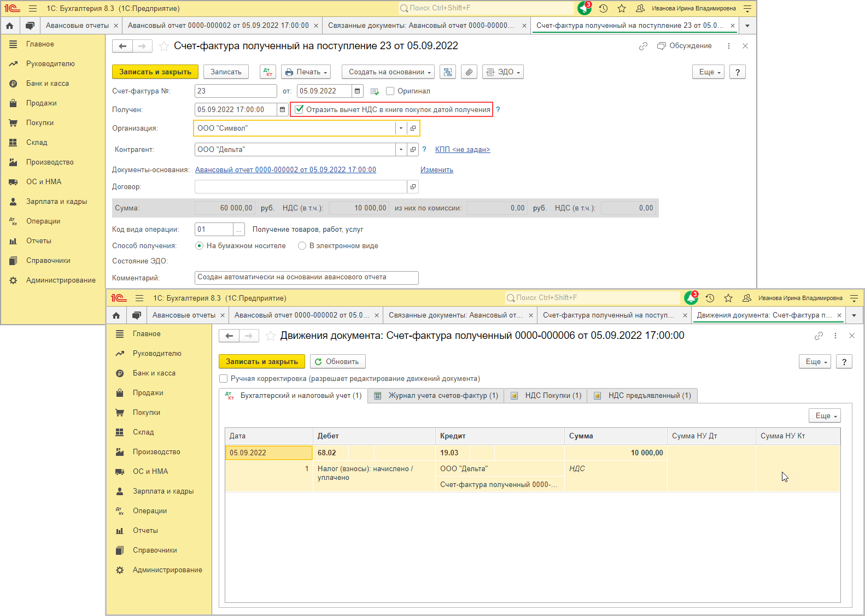Viewport: 865px width, 616px height.
Task: Open related documents structure icon
Action: click(x=448, y=72)
